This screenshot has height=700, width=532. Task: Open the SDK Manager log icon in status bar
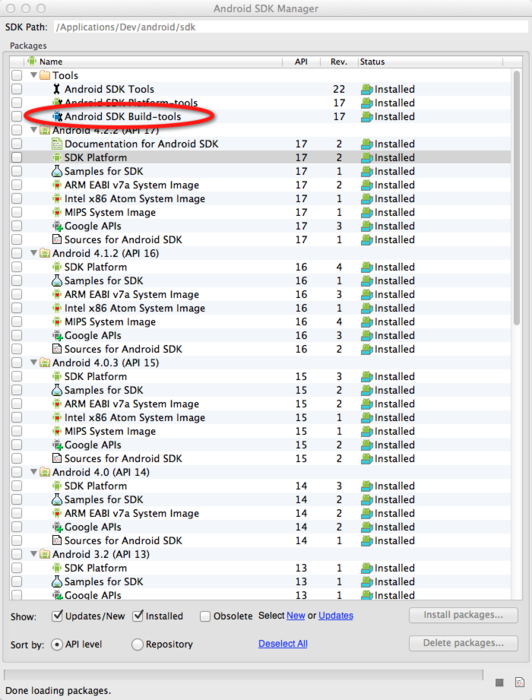pyautogui.click(x=520, y=682)
